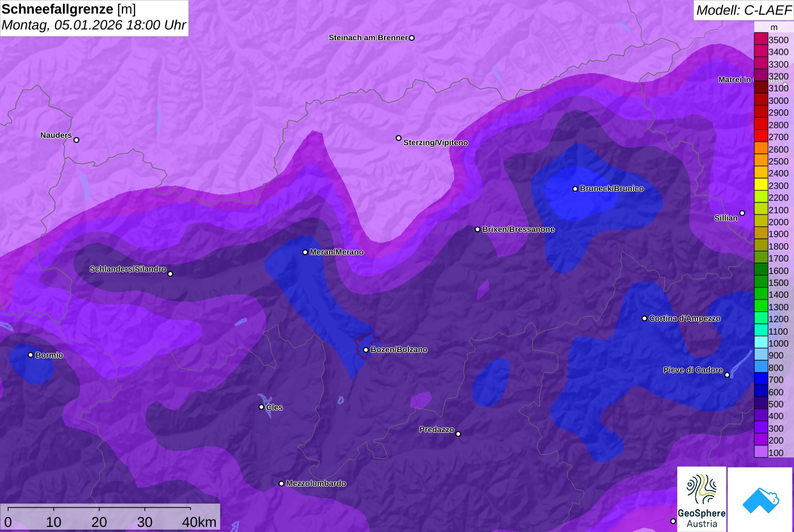The height and width of the screenshot is (532, 794).
Task: Click the Predazzo marker dot
Action: click(458, 434)
